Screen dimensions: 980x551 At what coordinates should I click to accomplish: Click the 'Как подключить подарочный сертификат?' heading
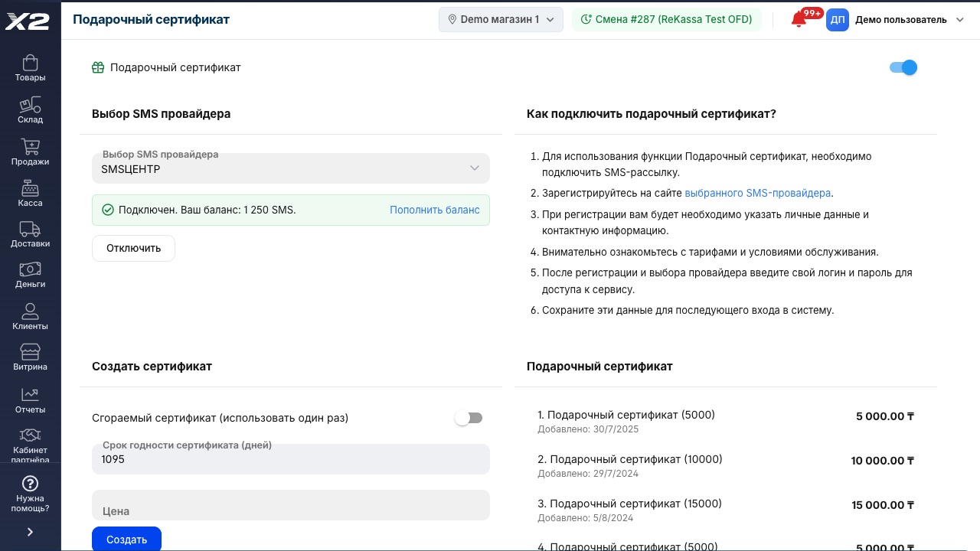[x=652, y=114]
